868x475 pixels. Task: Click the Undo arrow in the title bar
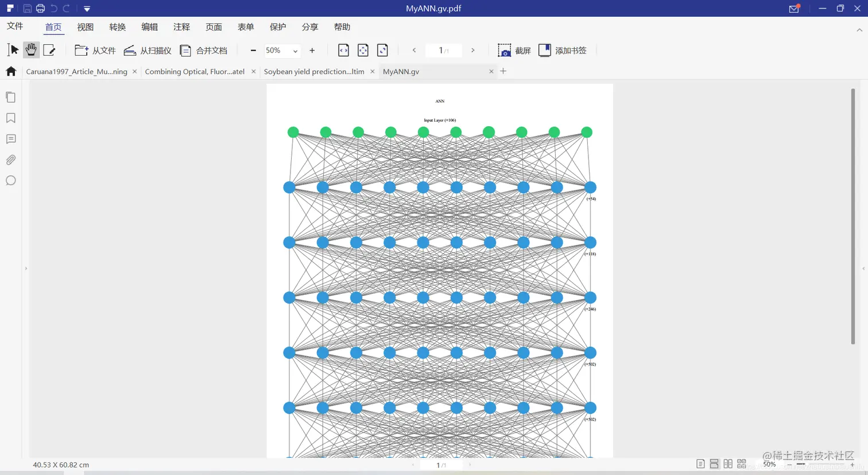pyautogui.click(x=54, y=9)
